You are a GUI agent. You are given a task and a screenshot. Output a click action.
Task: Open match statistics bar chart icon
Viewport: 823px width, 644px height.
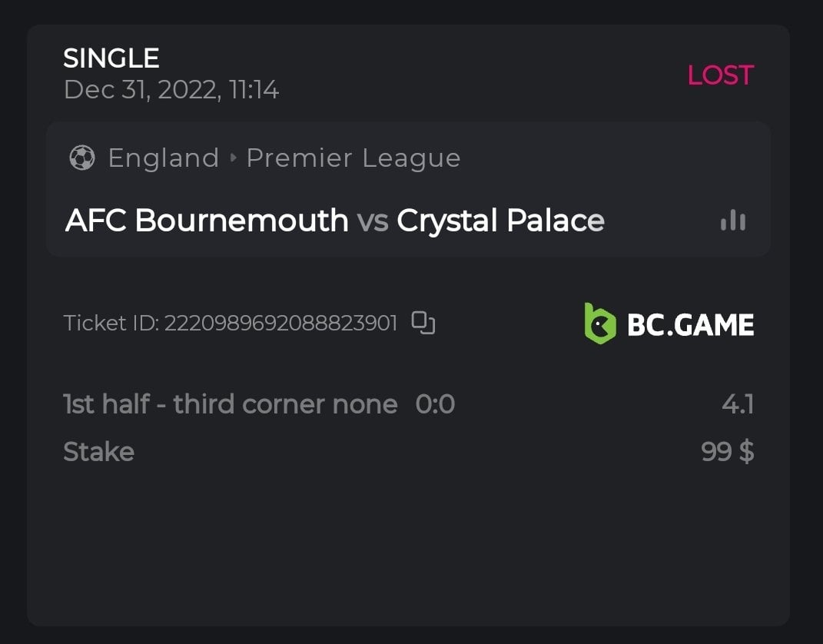coord(733,221)
